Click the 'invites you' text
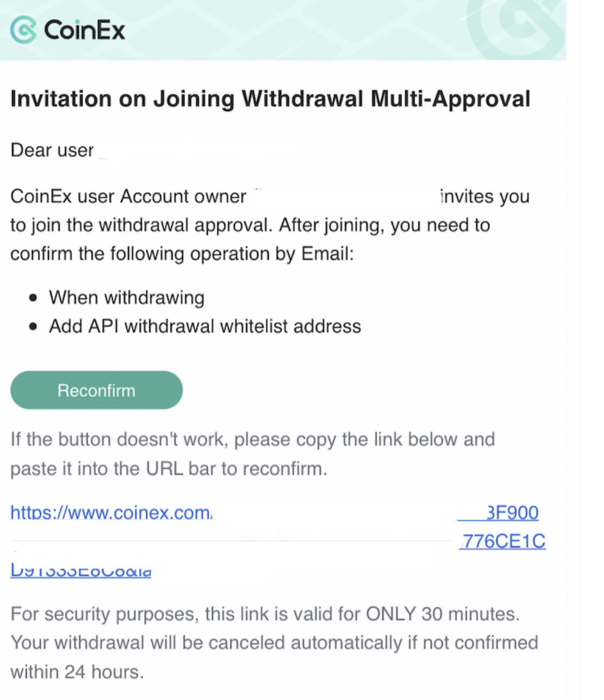Image resolution: width=604 pixels, height=700 pixels. coord(485,197)
